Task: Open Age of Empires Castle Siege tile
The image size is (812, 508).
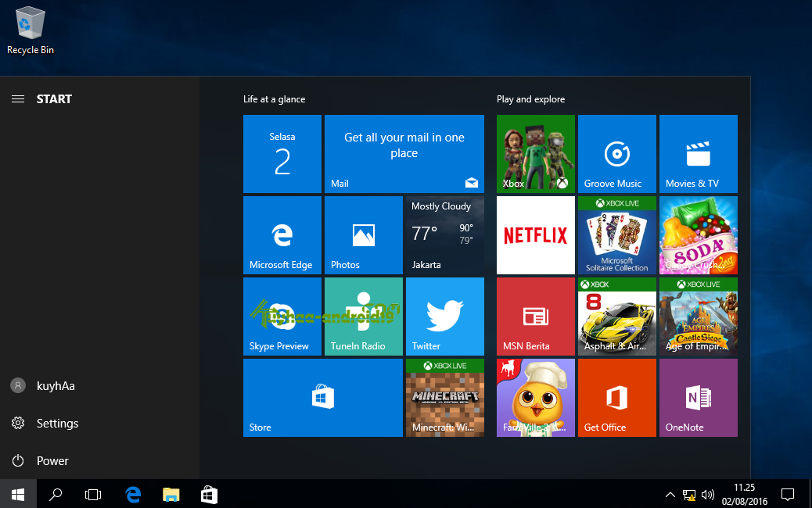Action: (x=698, y=316)
